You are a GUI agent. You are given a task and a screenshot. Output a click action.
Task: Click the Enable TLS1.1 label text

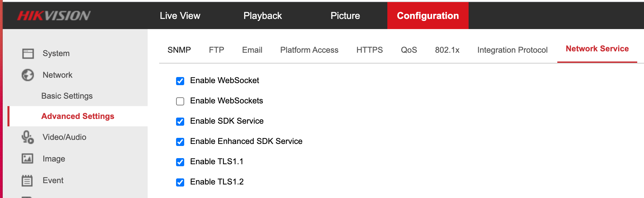[217, 162]
